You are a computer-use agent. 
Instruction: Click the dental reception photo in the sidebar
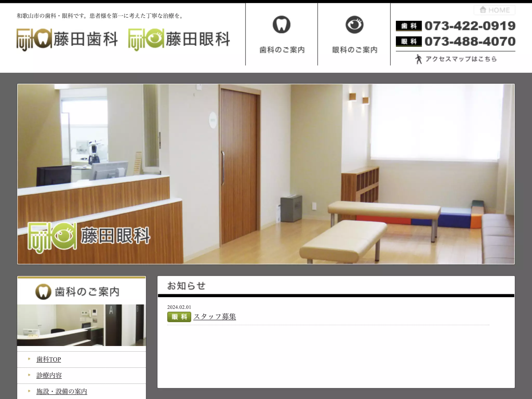click(82, 325)
